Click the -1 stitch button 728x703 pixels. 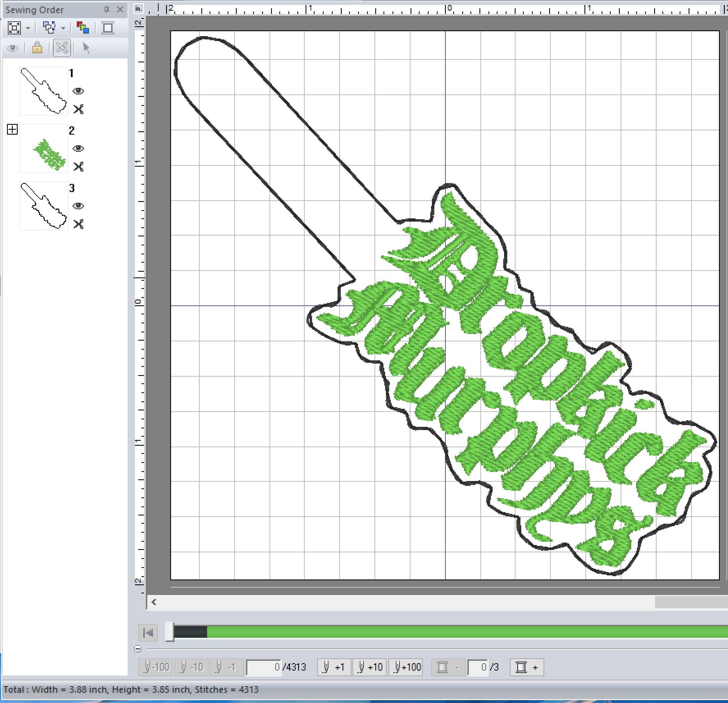(227, 667)
